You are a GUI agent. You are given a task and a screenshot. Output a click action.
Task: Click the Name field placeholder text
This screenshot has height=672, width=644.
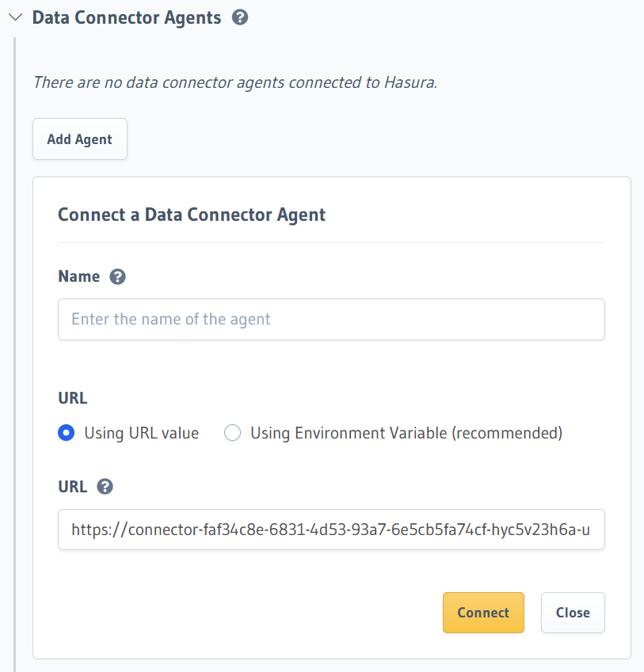[x=171, y=319]
